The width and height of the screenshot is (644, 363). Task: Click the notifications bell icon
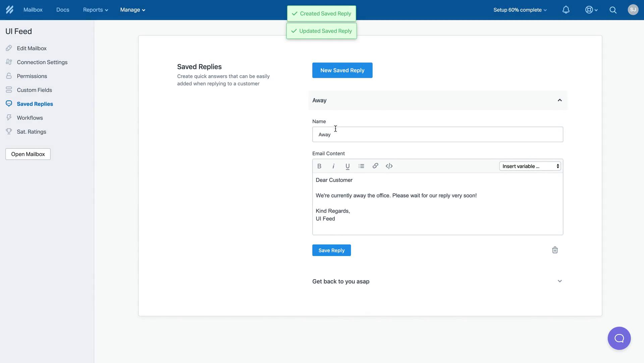566,10
